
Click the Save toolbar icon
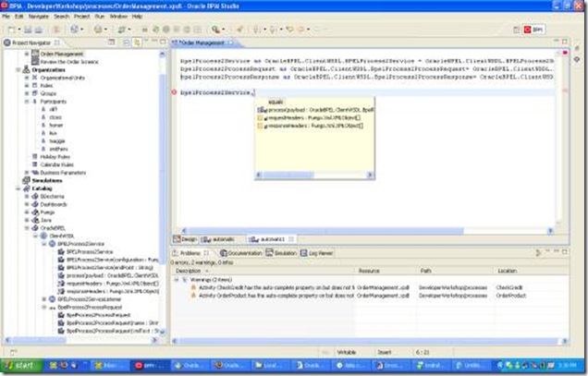coord(28,30)
